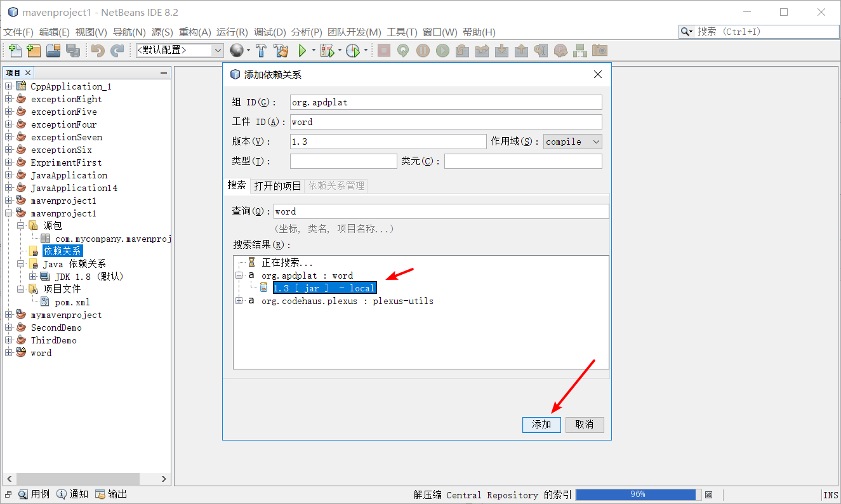Minimize the 项目 panel with dash icon
This screenshot has height=504, width=841.
(164, 73)
